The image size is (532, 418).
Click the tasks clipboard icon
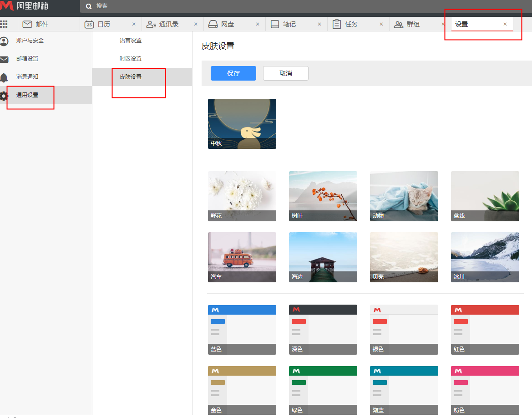(337, 24)
